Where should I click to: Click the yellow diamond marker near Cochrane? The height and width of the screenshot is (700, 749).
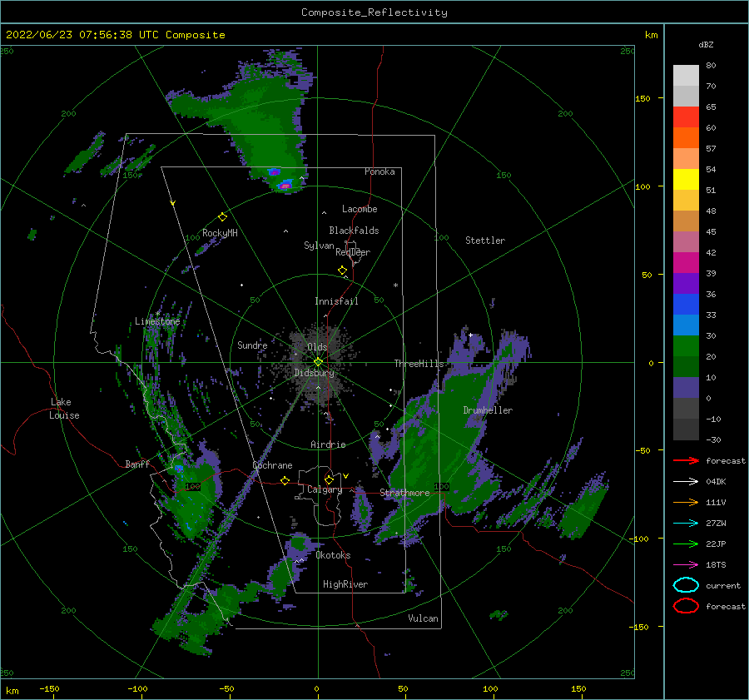285,480
